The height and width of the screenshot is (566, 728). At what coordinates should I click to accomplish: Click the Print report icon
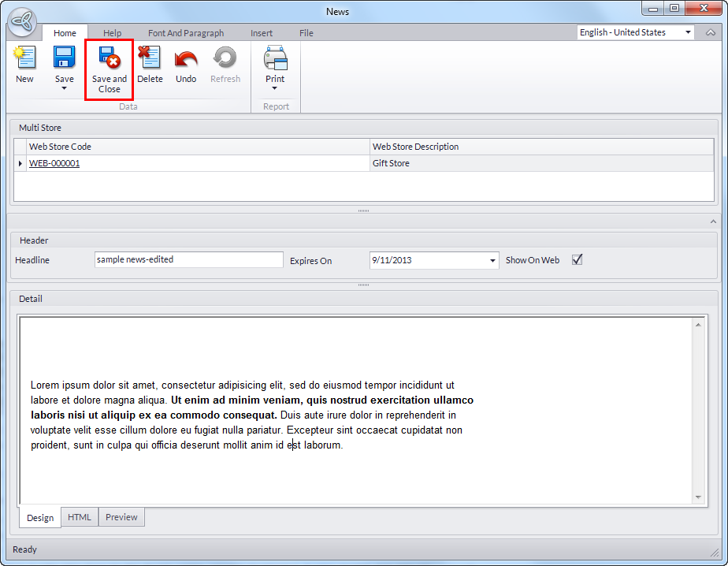click(x=275, y=58)
